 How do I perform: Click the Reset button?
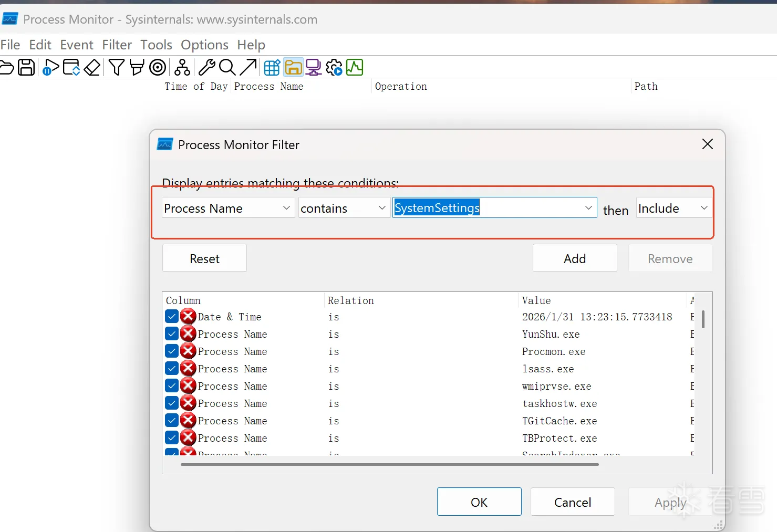tap(204, 258)
